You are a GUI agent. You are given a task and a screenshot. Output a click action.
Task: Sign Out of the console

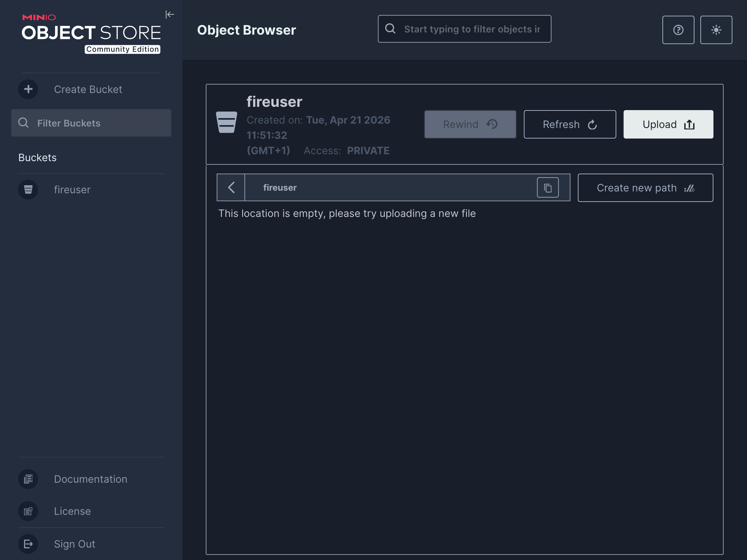pyautogui.click(x=74, y=544)
